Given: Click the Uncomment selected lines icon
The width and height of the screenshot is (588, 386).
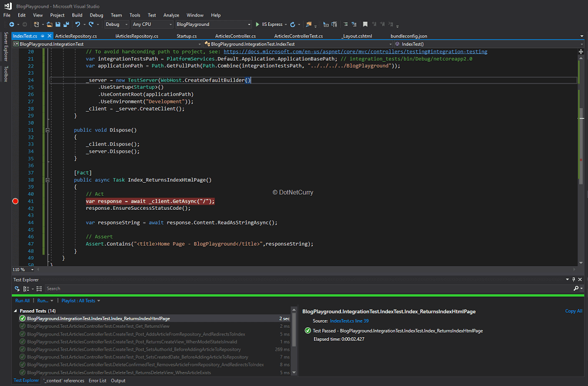Looking at the screenshot, I should (x=353, y=24).
